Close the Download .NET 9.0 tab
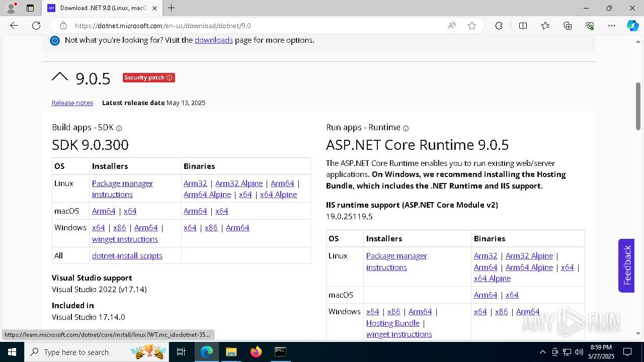 point(155,8)
